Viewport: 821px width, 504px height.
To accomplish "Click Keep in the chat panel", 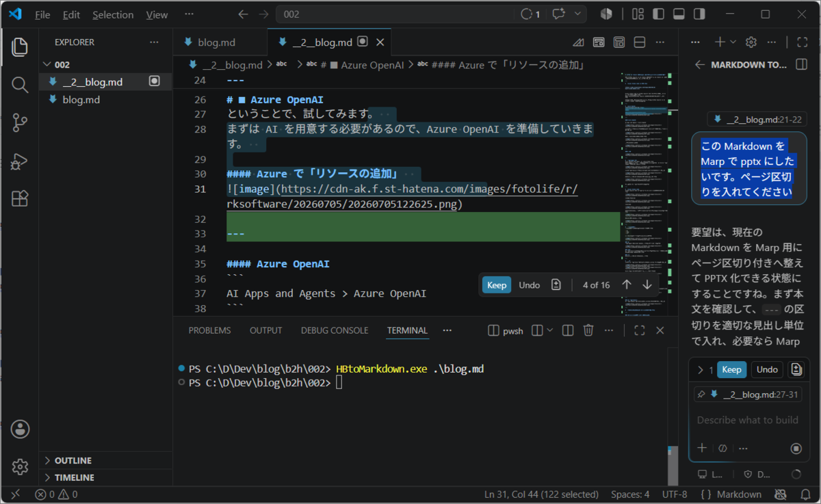I will [x=731, y=370].
